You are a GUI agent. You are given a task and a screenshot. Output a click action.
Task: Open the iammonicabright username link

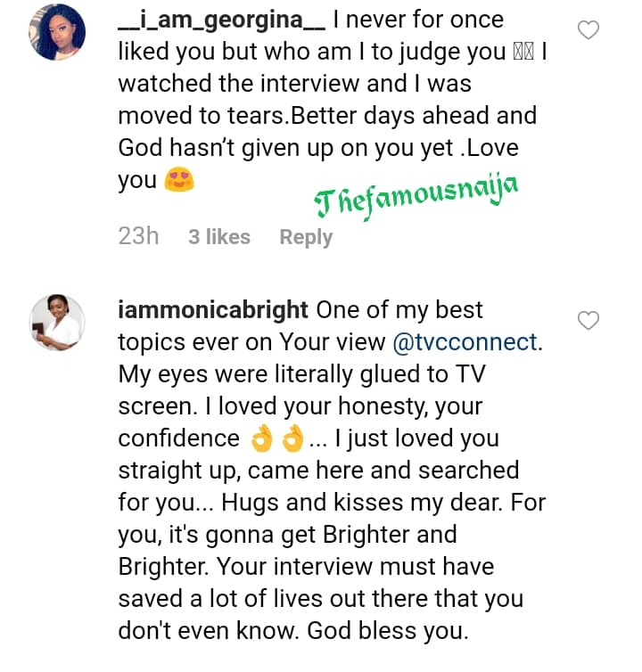(213, 309)
